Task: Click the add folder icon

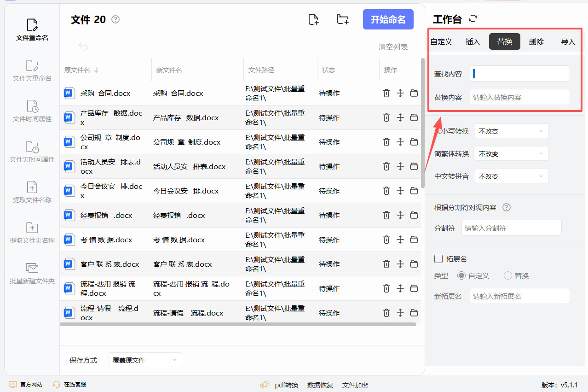Action: coord(342,19)
